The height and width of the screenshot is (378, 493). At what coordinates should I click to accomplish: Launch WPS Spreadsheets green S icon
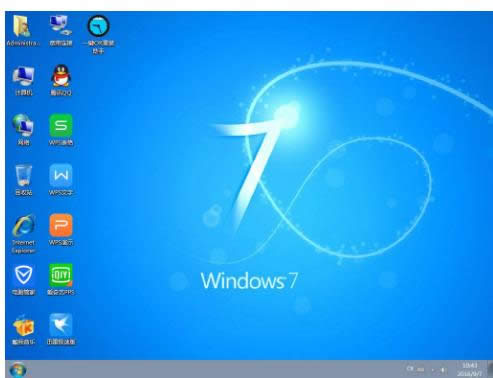[x=61, y=130]
